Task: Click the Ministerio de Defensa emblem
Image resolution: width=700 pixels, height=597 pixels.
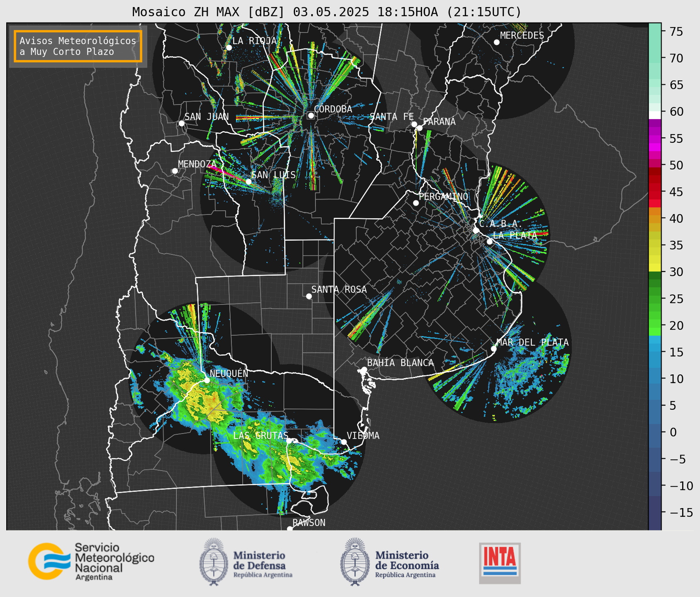Action: [x=214, y=562]
